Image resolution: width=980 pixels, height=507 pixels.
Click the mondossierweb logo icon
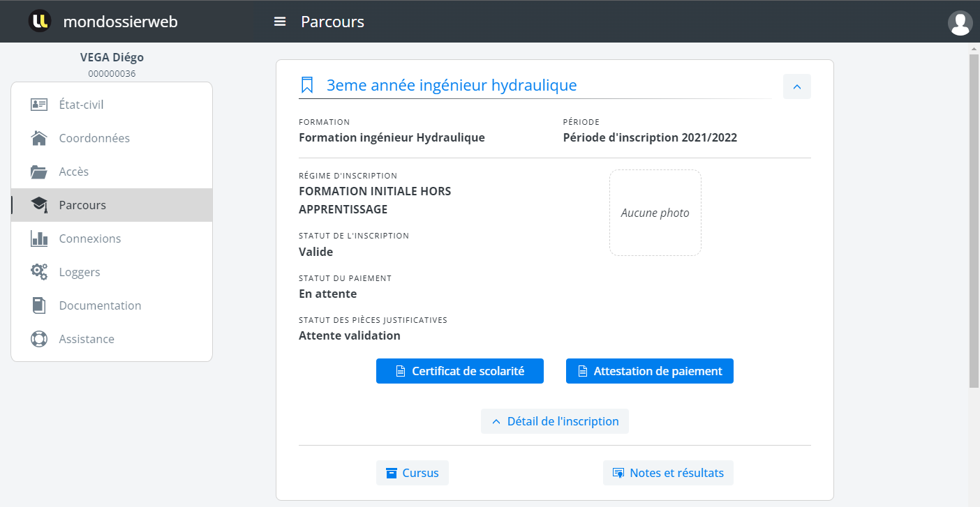[x=40, y=22]
